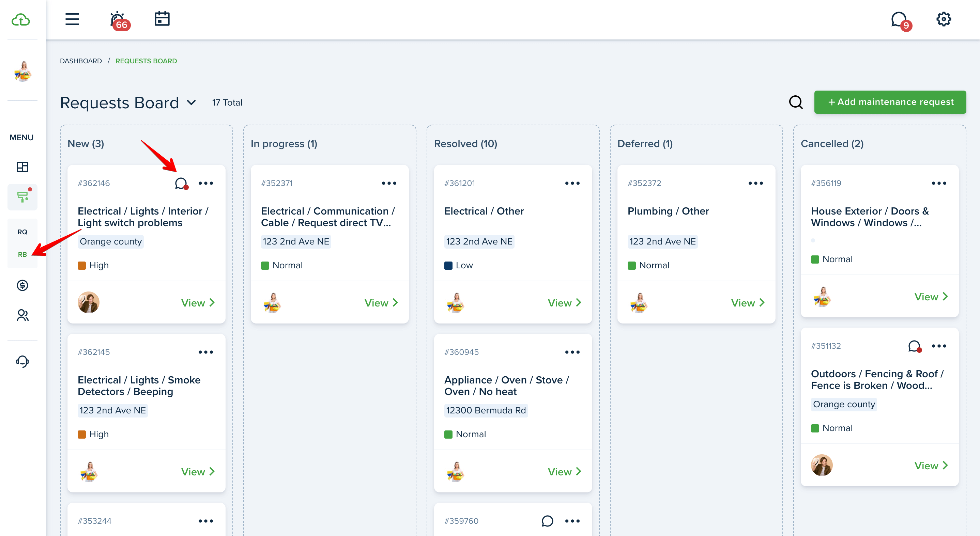View request #356119 details
Image resolution: width=980 pixels, height=536 pixels.
pos(931,297)
